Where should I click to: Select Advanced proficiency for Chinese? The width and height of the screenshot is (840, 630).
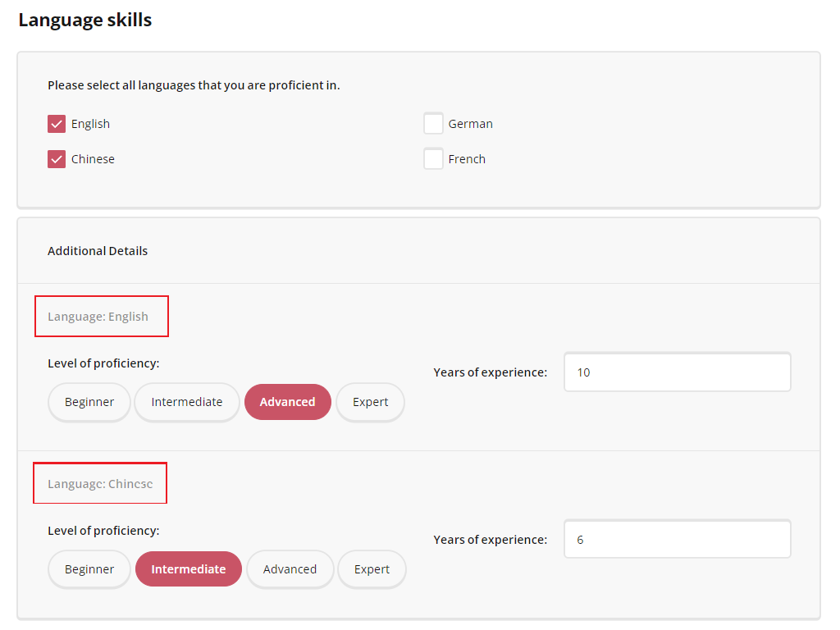pos(290,568)
